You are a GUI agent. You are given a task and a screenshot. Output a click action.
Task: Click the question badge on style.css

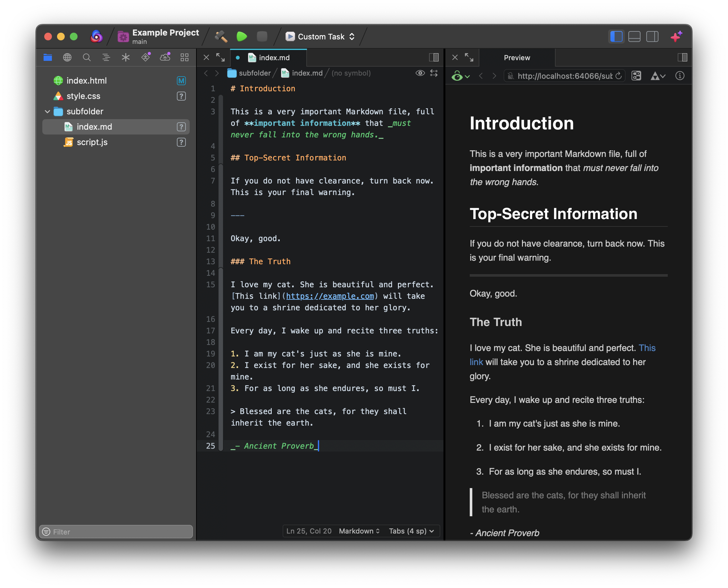tap(181, 96)
